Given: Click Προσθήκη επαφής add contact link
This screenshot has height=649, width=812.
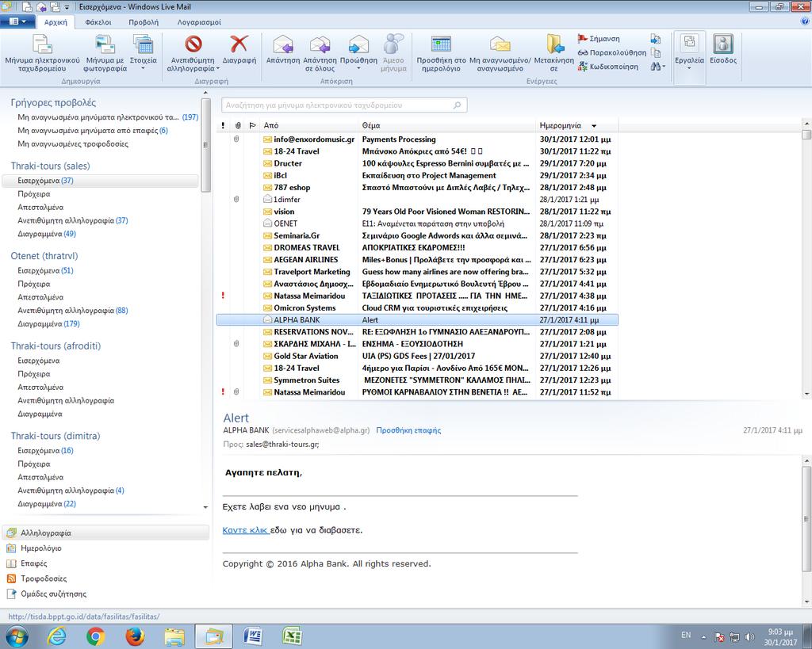Looking at the screenshot, I should 408,430.
